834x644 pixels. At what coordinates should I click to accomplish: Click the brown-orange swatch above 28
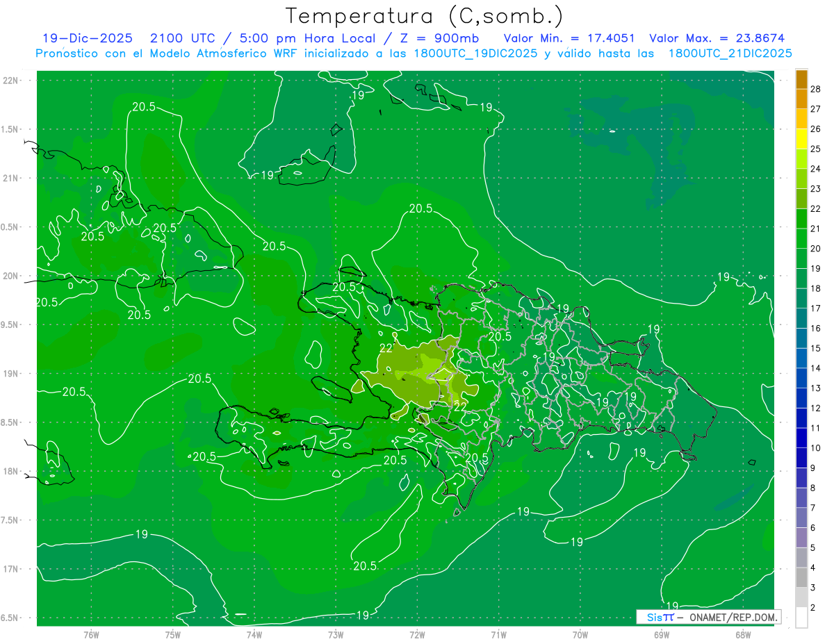pyautogui.click(x=801, y=79)
